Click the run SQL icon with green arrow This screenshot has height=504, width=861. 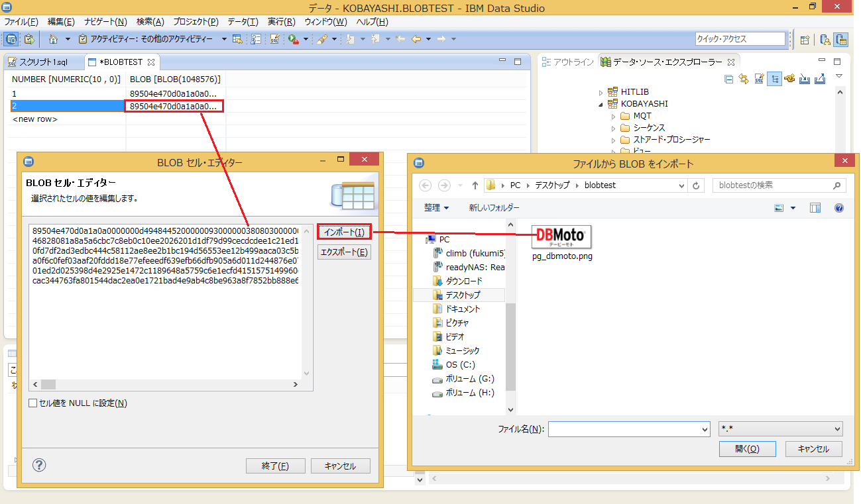(292, 39)
